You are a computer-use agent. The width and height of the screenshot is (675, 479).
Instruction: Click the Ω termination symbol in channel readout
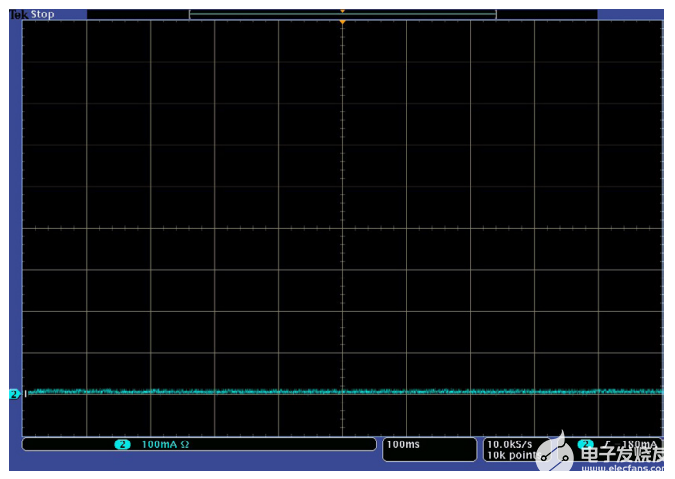185,444
